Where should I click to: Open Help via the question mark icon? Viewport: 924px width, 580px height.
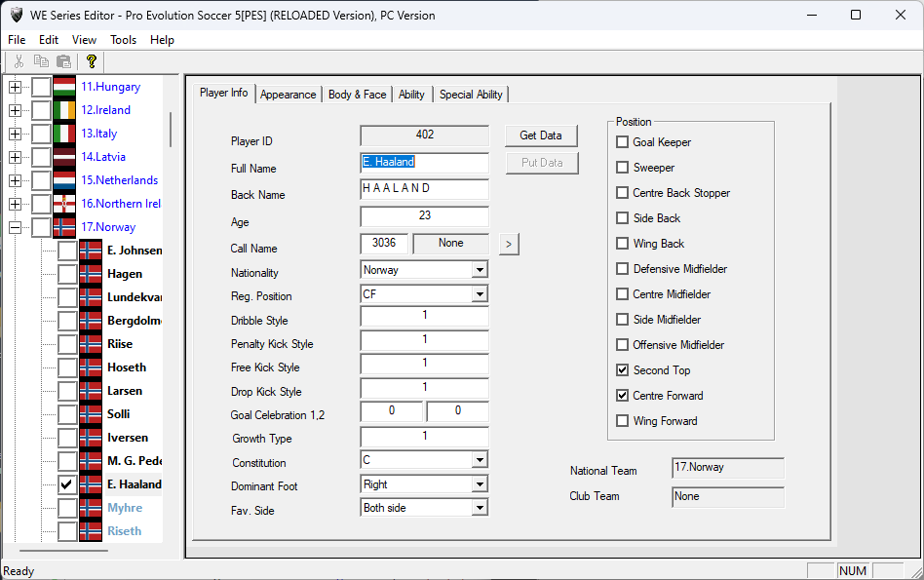(91, 61)
